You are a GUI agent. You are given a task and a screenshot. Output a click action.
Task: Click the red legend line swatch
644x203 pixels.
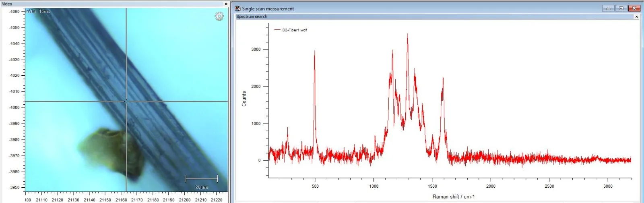(277, 30)
